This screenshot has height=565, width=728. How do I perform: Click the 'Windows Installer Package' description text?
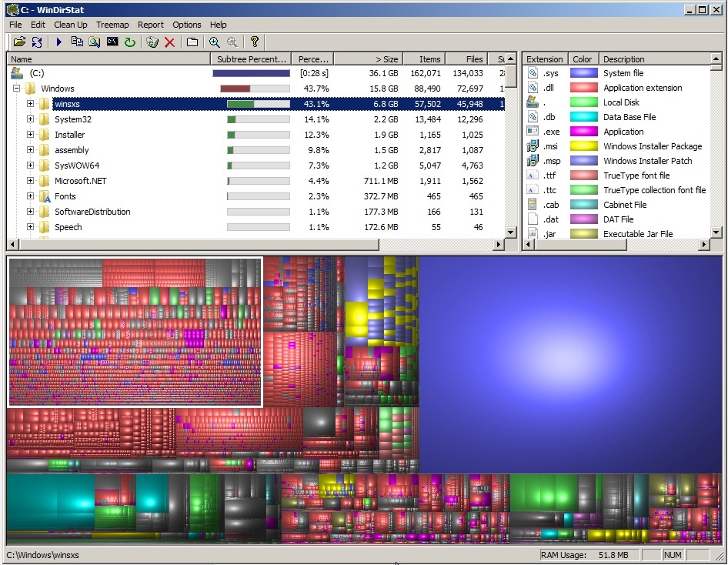pos(653,146)
